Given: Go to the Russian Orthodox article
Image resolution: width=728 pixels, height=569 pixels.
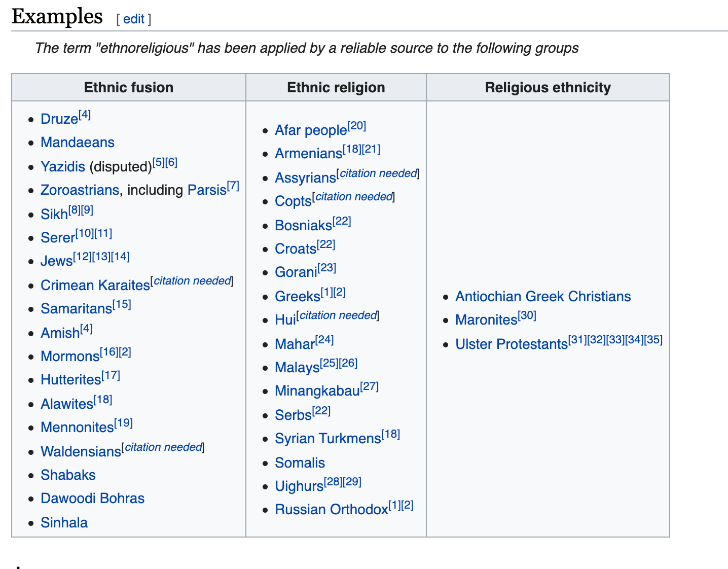Looking at the screenshot, I should tap(331, 510).
